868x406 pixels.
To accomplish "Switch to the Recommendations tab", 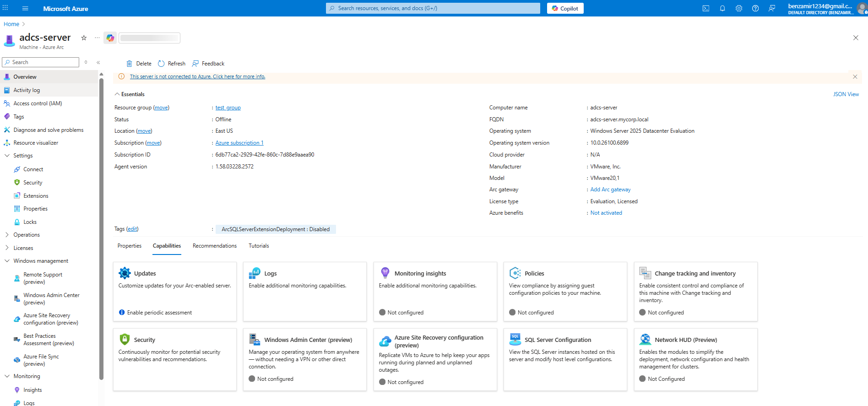I will (x=214, y=246).
